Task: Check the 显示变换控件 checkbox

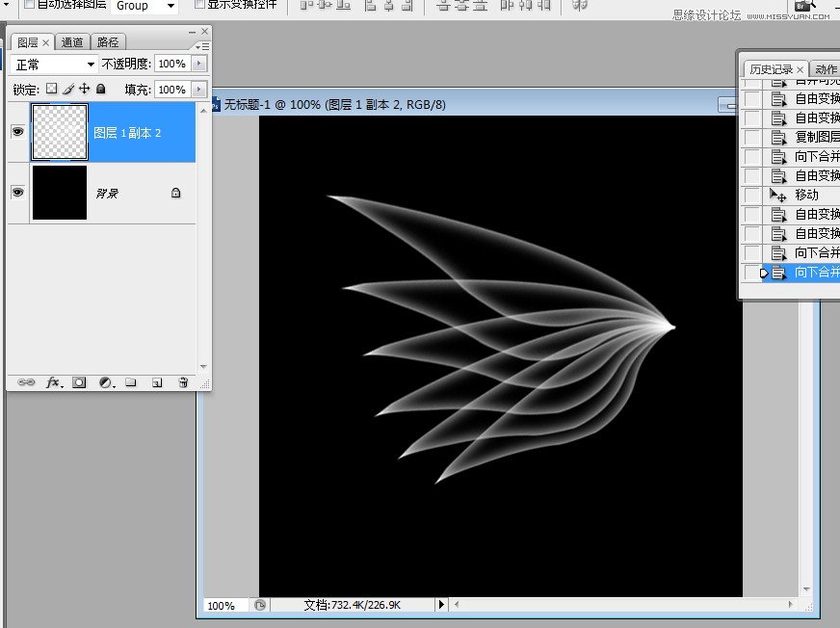Action: [199, 5]
